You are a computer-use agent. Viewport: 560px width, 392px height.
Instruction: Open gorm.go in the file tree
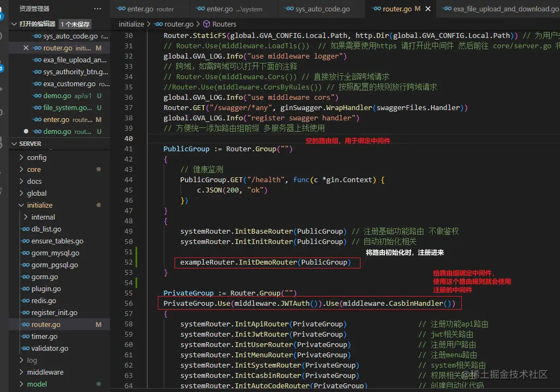click(59, 277)
